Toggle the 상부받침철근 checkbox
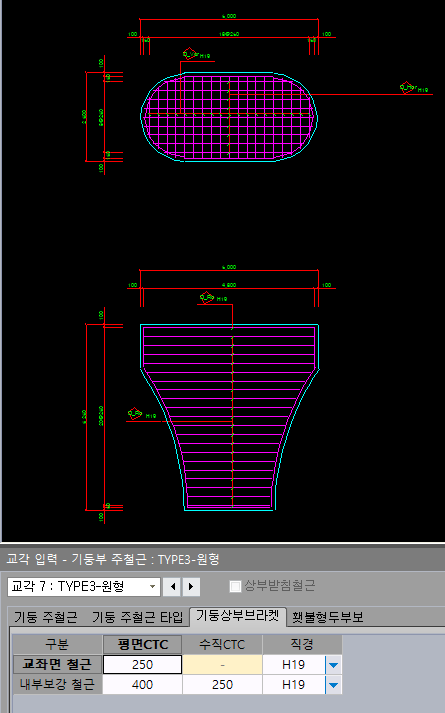Screen dimensions: 445x713 235,586
